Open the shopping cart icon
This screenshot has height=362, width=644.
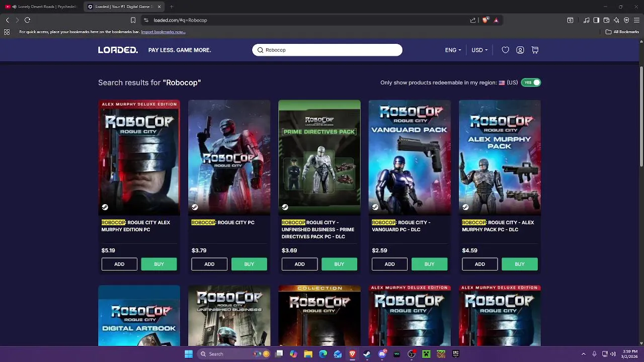(x=535, y=50)
